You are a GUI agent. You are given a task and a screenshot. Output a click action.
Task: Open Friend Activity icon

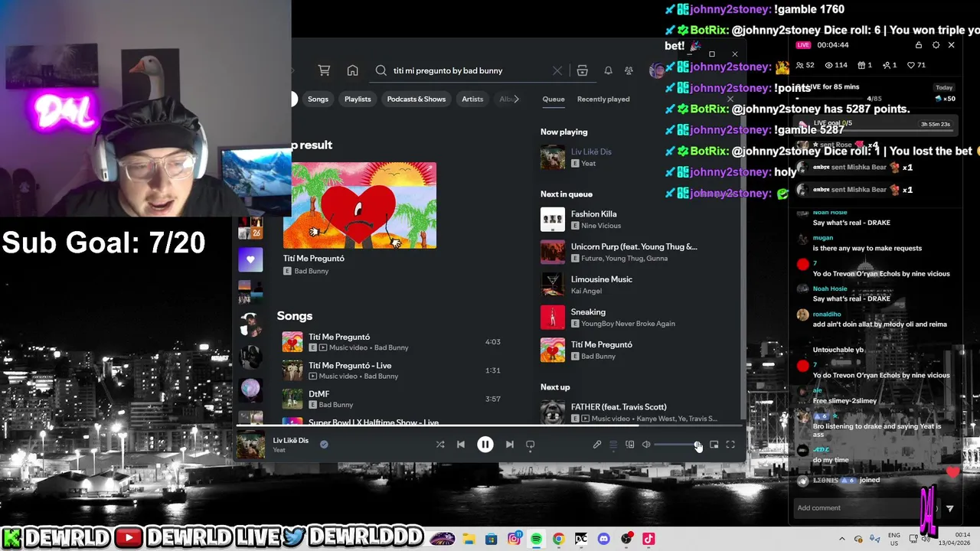point(629,70)
